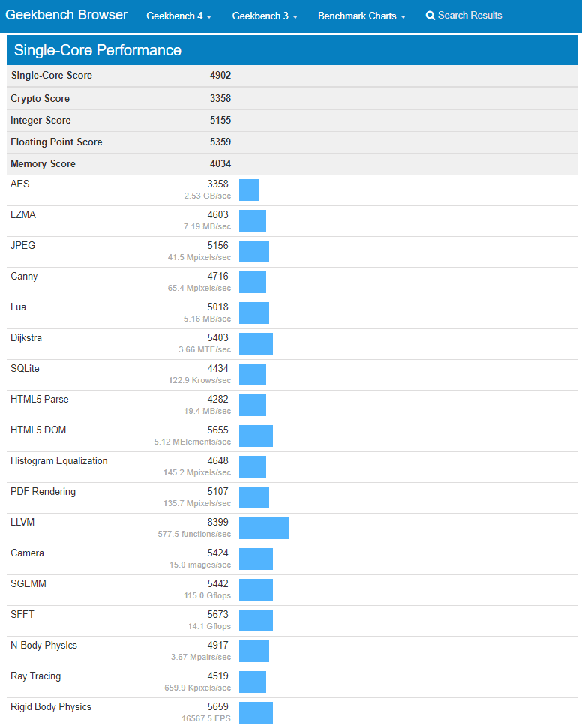Click the blue bar next to LLVM
Image resolution: width=582 pixels, height=728 pixels.
coord(264,528)
